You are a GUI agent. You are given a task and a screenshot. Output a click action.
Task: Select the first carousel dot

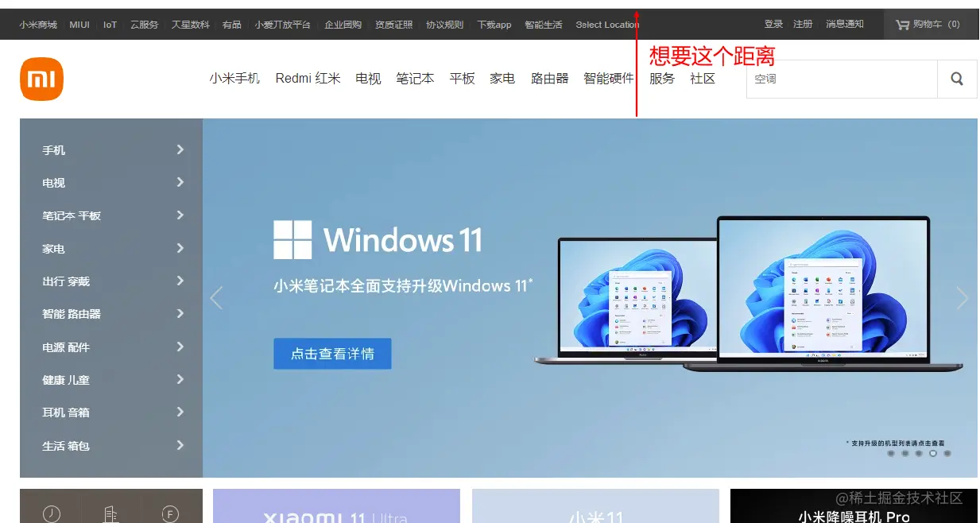point(891,453)
